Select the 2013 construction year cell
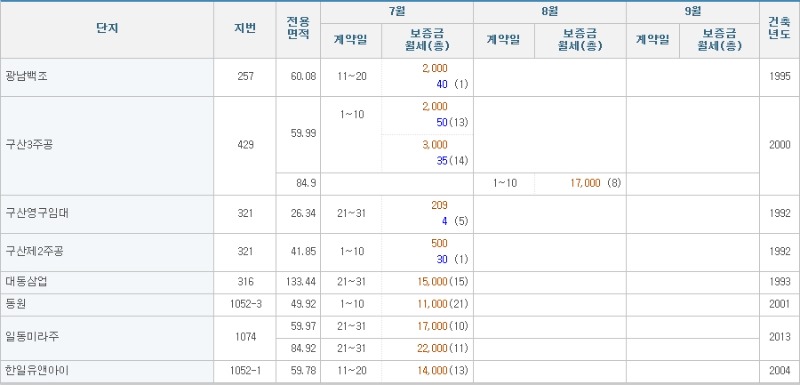The width and height of the screenshot is (800, 385). (780, 337)
